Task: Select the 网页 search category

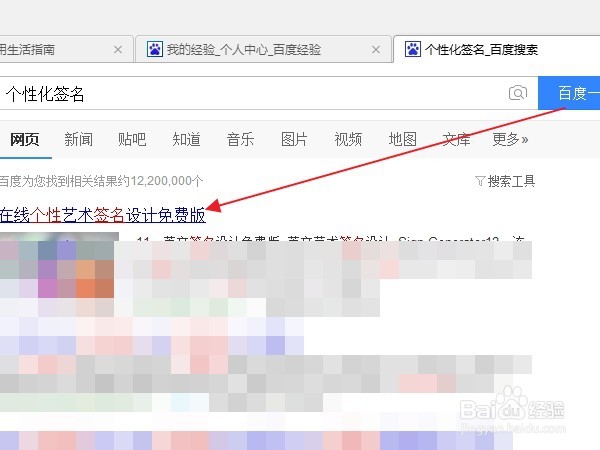Action: pos(24,139)
